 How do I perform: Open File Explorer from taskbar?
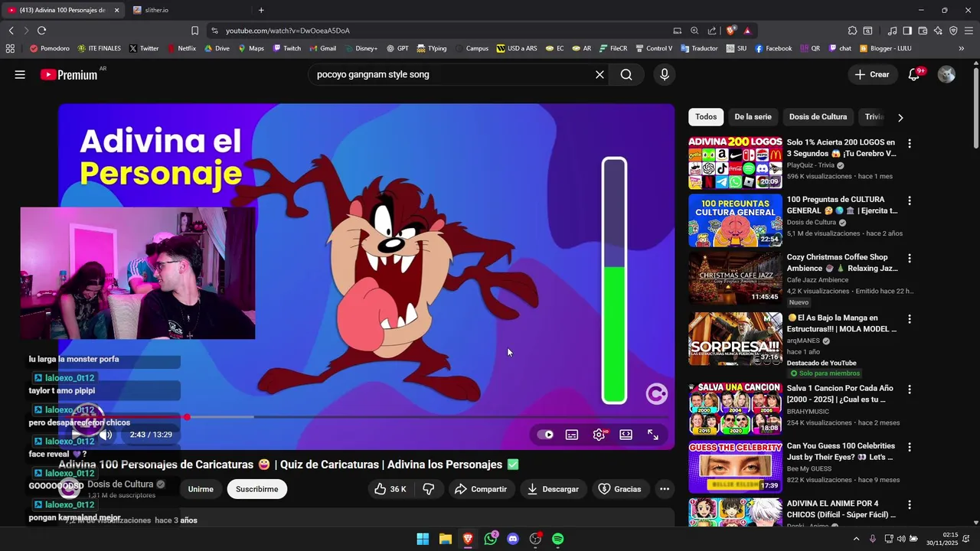pos(445,539)
